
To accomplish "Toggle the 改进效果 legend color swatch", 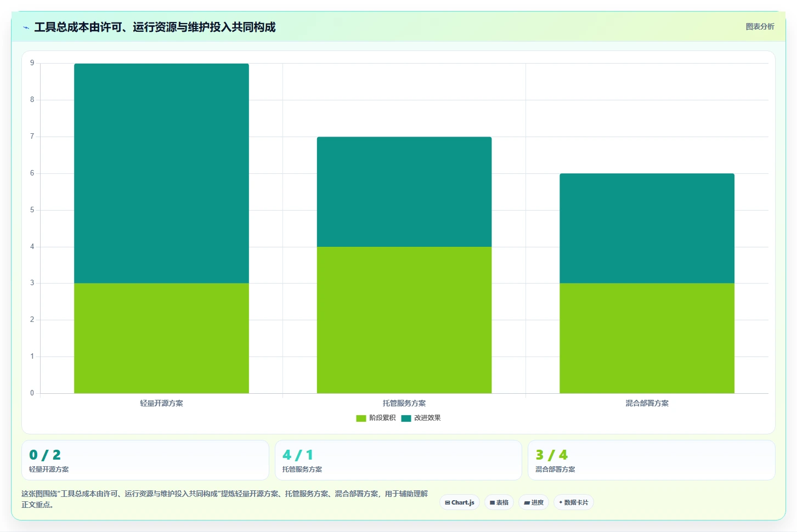I will pyautogui.click(x=406, y=418).
